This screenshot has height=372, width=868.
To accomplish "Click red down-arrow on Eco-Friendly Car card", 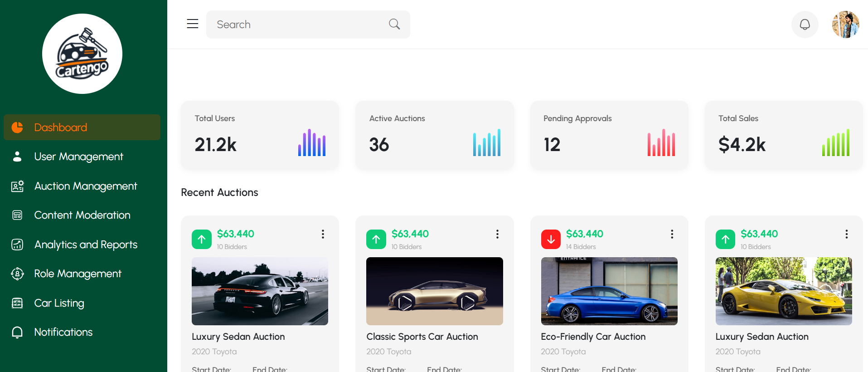I will 551,239.
